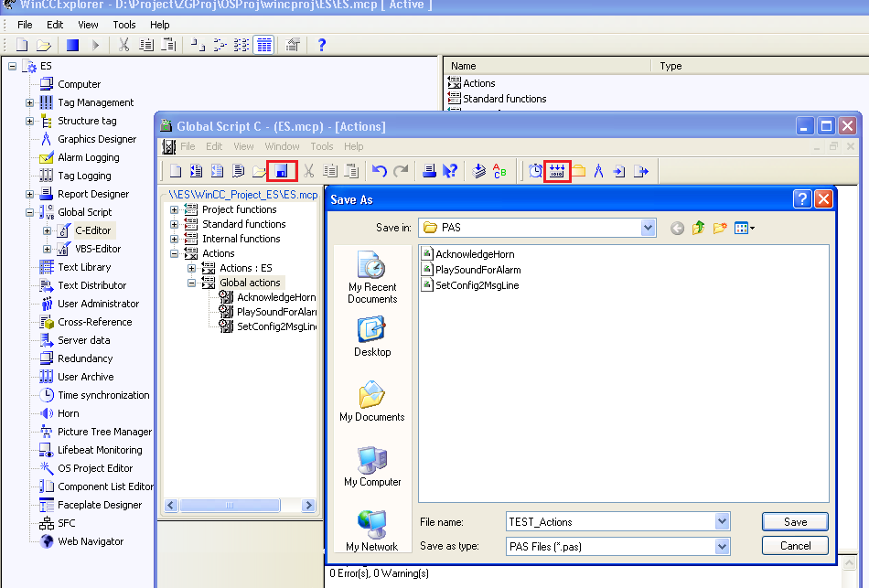Open Window menu in Global Script C
Screen dimensions: 869x588
[282, 146]
